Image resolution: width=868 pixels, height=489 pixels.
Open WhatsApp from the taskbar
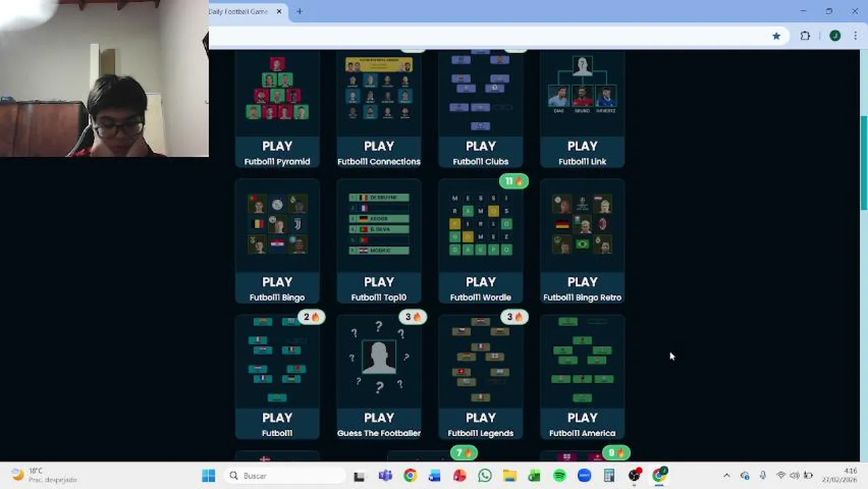[x=485, y=475]
